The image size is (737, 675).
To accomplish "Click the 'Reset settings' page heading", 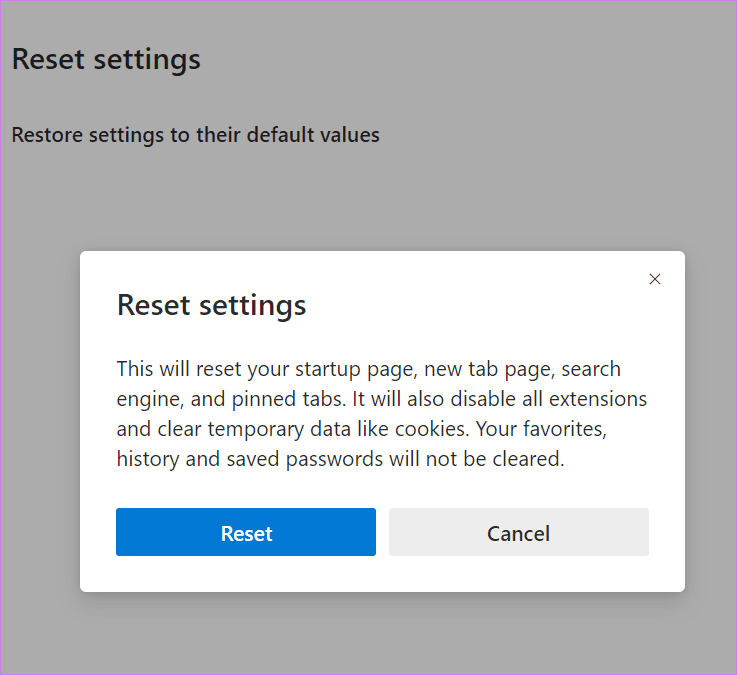I will (106, 60).
